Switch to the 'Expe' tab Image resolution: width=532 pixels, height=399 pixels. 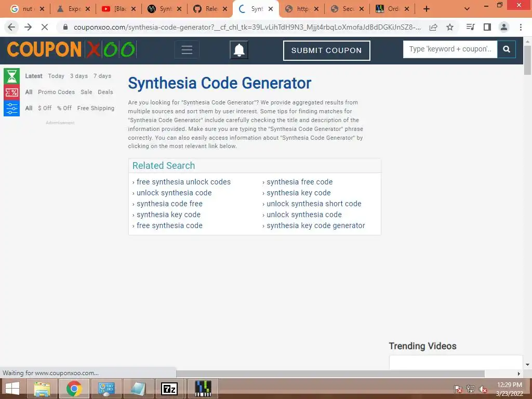coord(73,9)
